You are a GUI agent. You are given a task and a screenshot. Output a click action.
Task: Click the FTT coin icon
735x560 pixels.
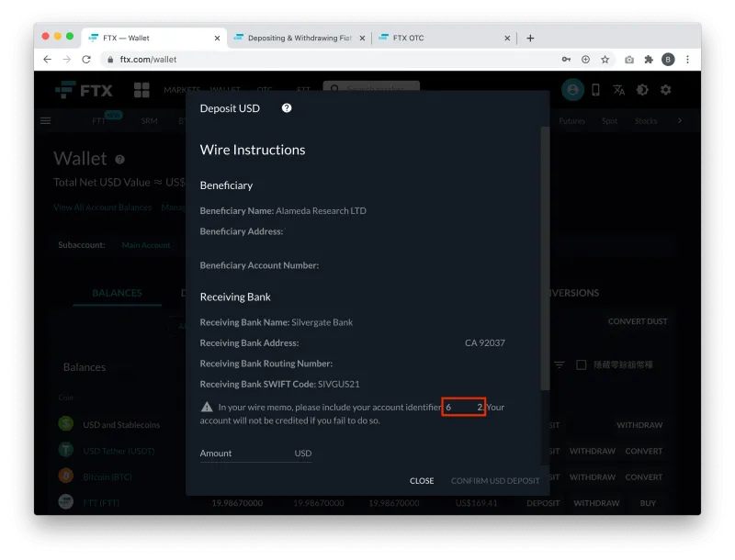65,502
